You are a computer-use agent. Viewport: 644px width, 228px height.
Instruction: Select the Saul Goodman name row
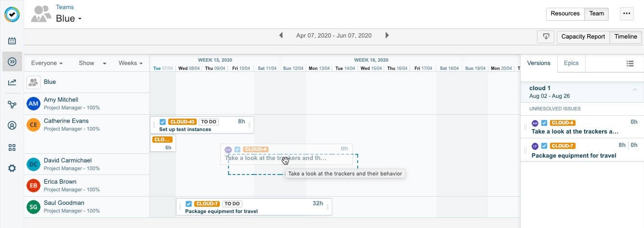(x=87, y=207)
